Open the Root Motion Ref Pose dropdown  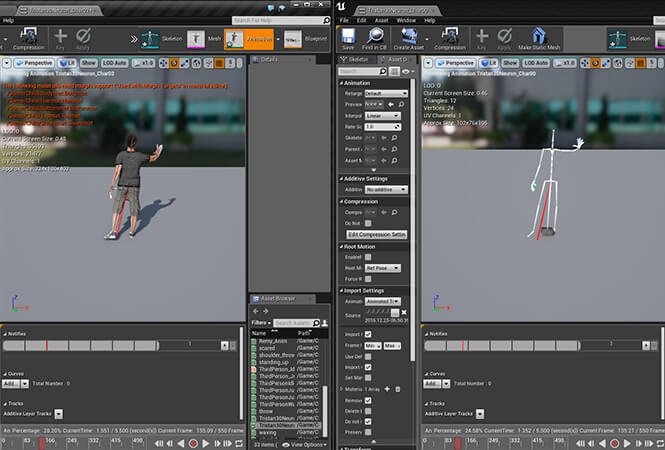pos(385,268)
